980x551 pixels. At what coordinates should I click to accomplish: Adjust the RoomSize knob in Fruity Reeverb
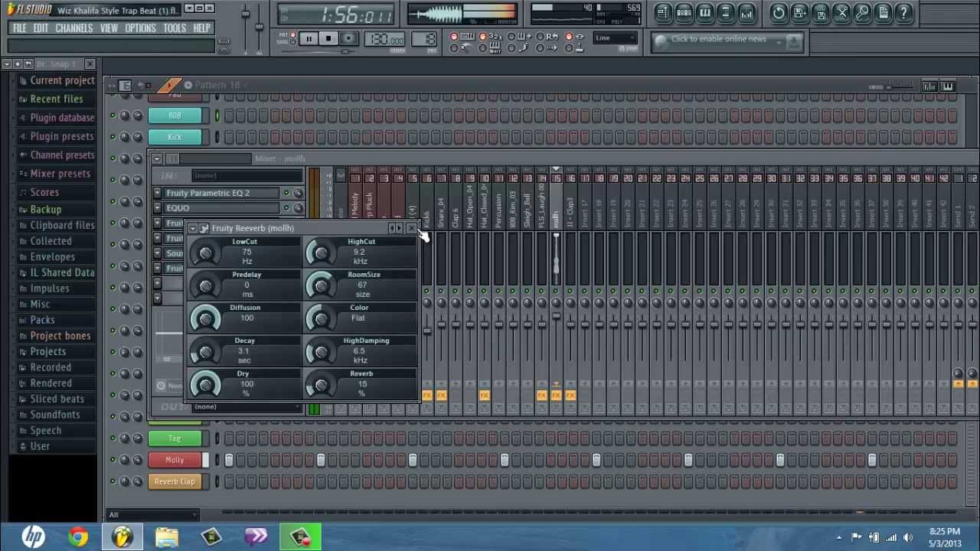coord(321,286)
